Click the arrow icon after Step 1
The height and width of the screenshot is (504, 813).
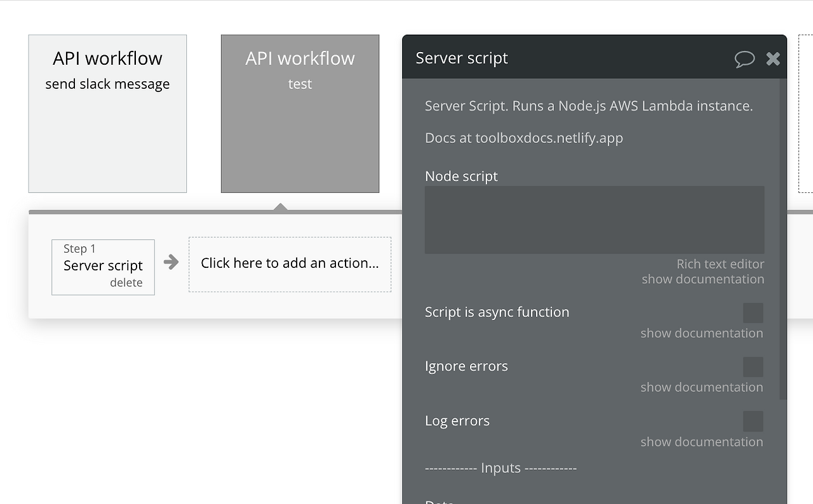point(171,262)
